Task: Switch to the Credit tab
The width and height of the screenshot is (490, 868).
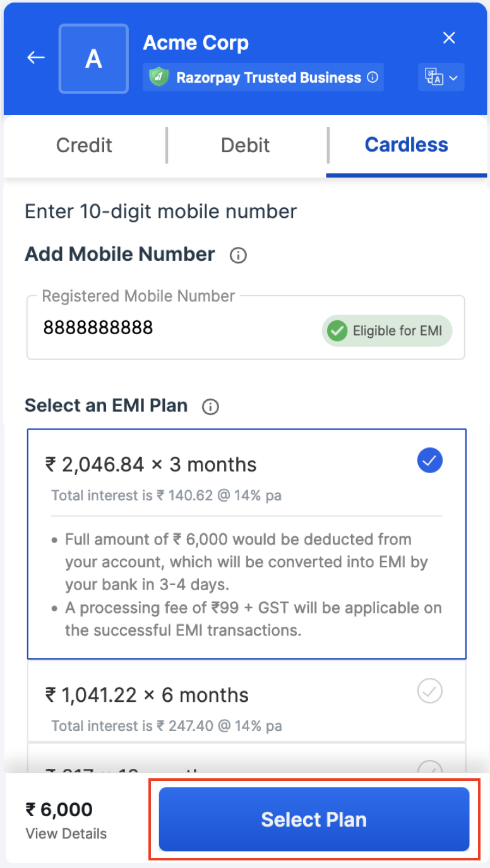Action: pos(84,145)
